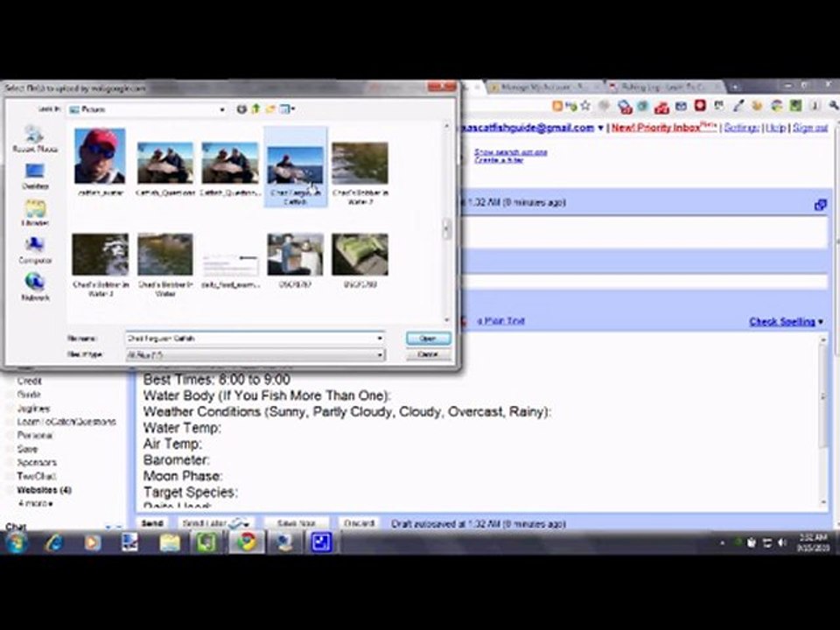Open the Gmail Settings link
Viewport: 840px width, 630px height.
click(741, 128)
